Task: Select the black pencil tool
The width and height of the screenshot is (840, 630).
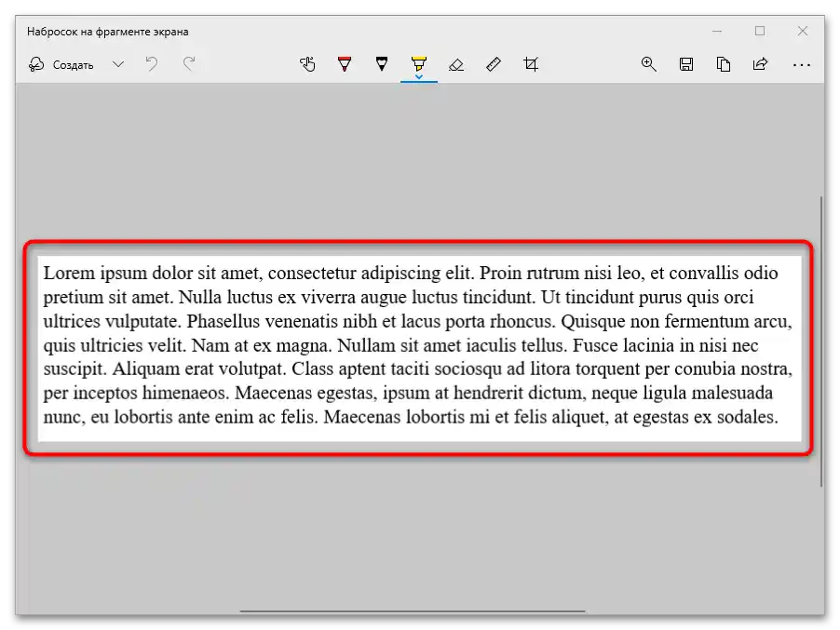Action: [x=382, y=64]
